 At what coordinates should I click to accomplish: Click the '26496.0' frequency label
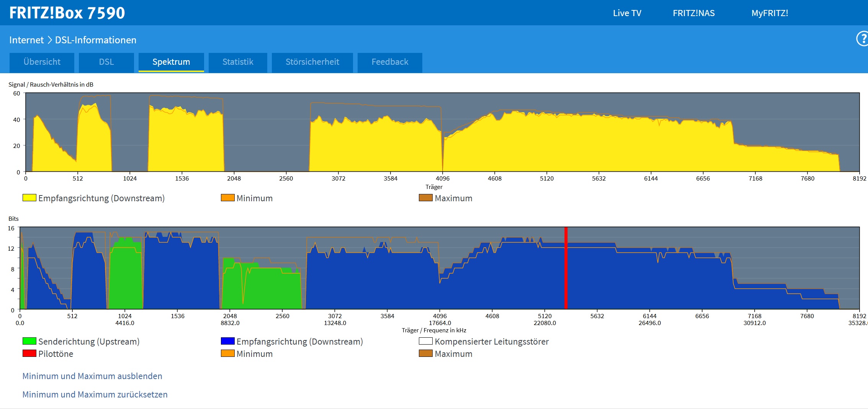point(650,323)
